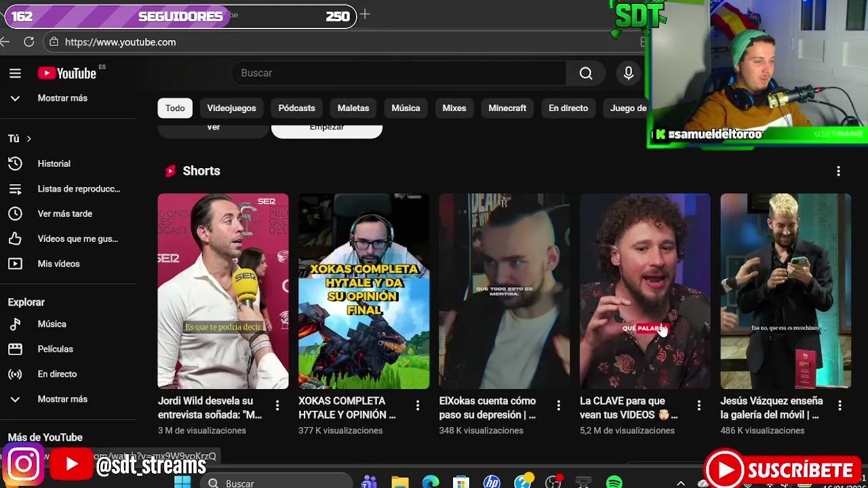Open title 'La CLAVE para que vean tus VIDEOS'

point(629,407)
